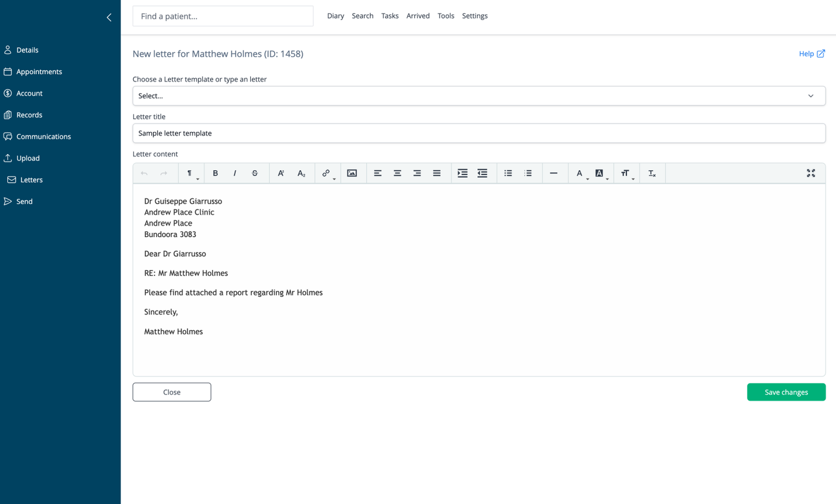Justify the text alignment
The width and height of the screenshot is (836, 504).
tap(437, 173)
